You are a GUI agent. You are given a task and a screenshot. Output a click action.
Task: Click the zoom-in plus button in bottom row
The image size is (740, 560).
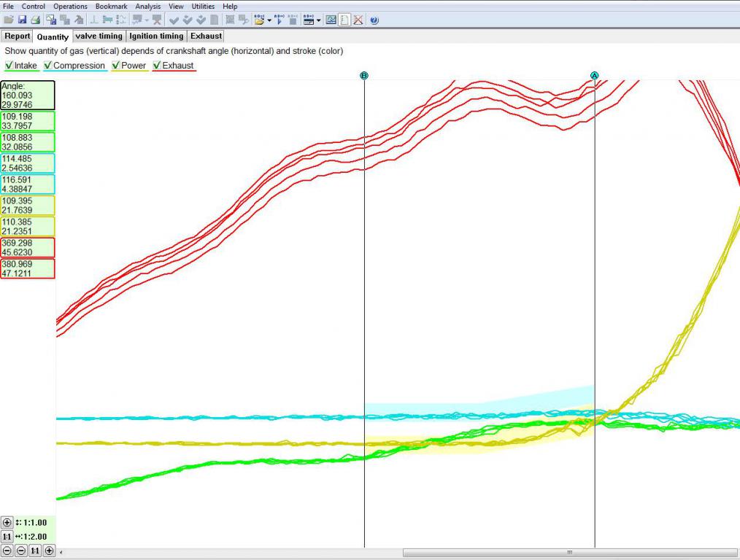[49, 551]
